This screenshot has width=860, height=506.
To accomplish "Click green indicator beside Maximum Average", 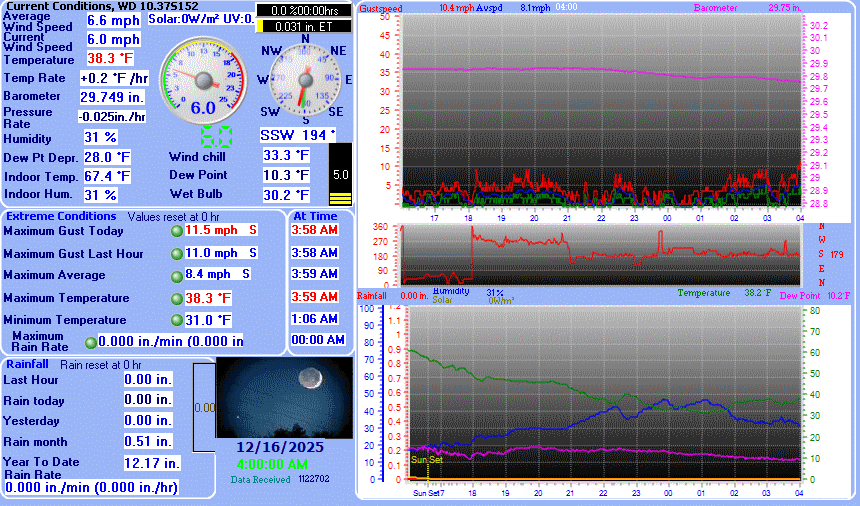I will [x=177, y=274].
